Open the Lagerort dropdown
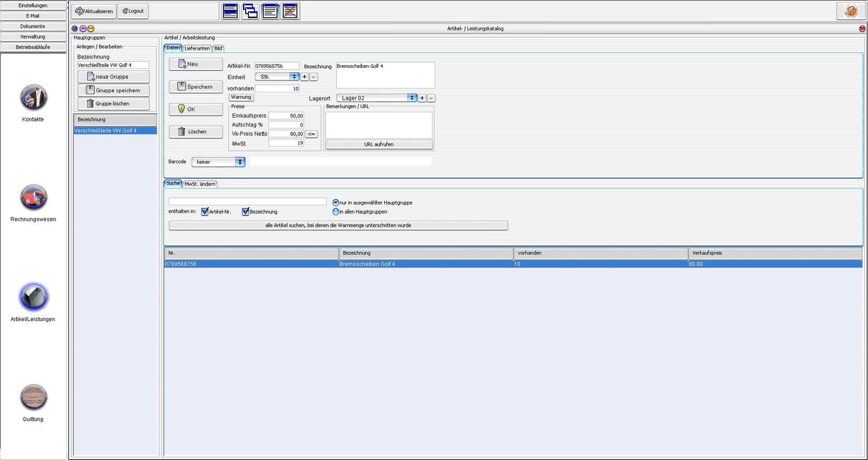868x460 pixels. 376,98
